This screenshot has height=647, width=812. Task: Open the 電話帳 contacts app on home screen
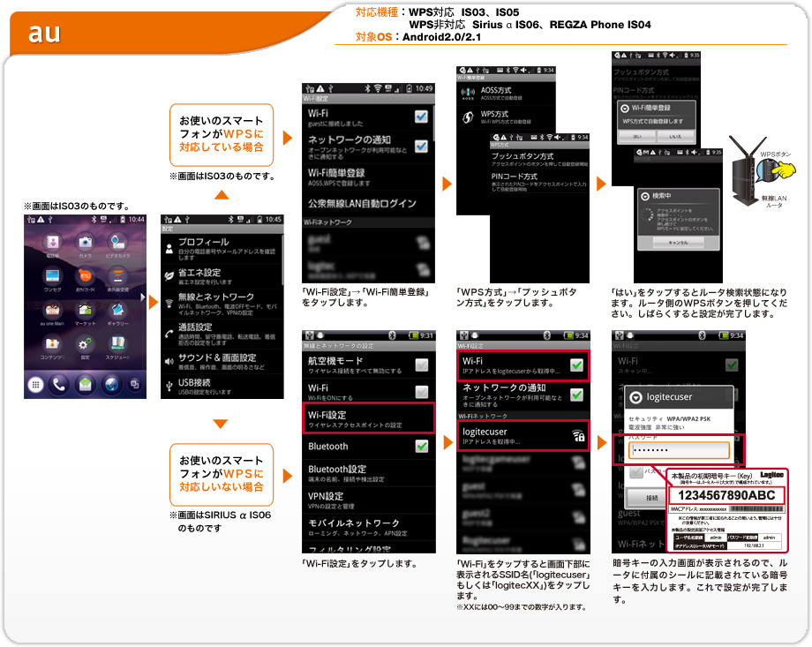(52, 243)
